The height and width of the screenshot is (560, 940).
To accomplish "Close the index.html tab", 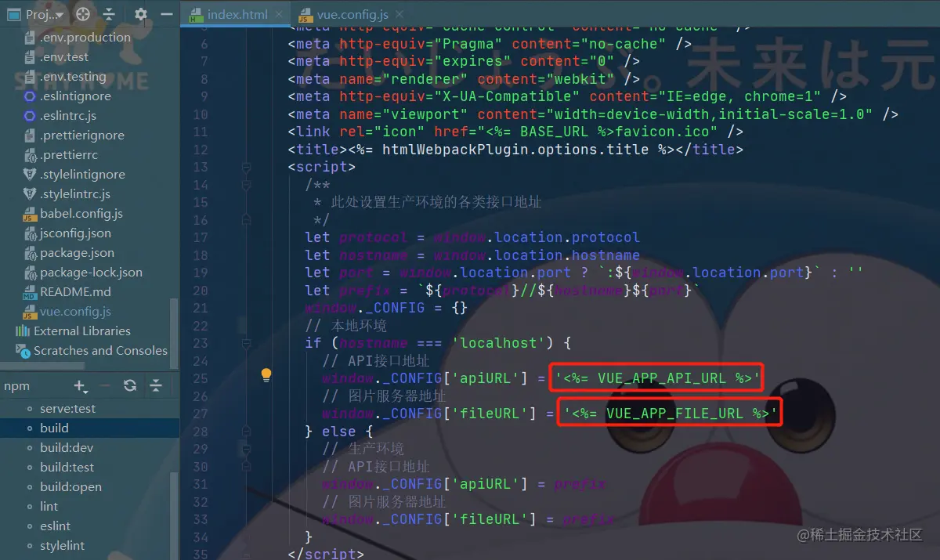I will 280,15.
